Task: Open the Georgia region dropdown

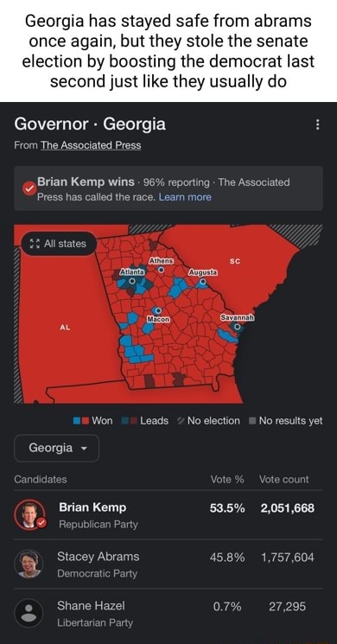Action: click(x=57, y=448)
